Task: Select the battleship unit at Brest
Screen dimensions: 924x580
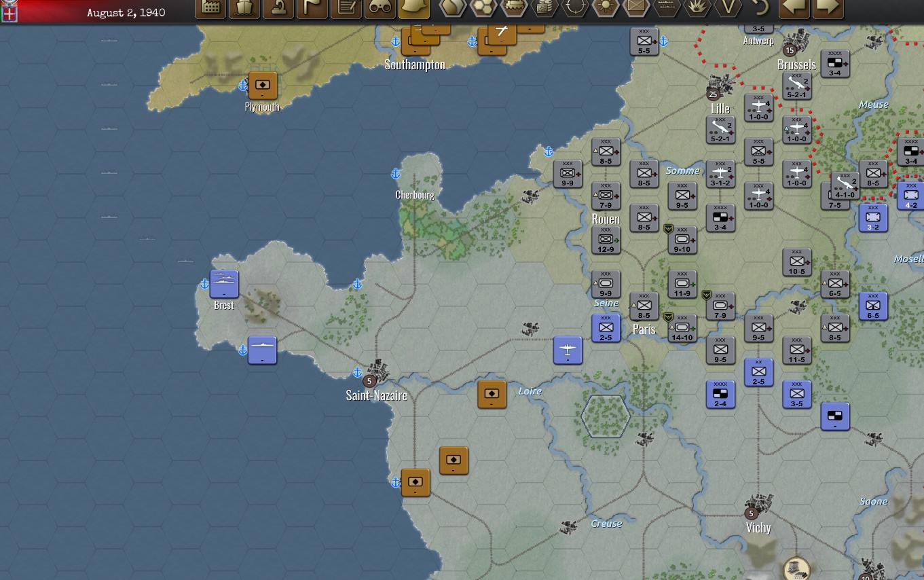Action: tap(224, 284)
